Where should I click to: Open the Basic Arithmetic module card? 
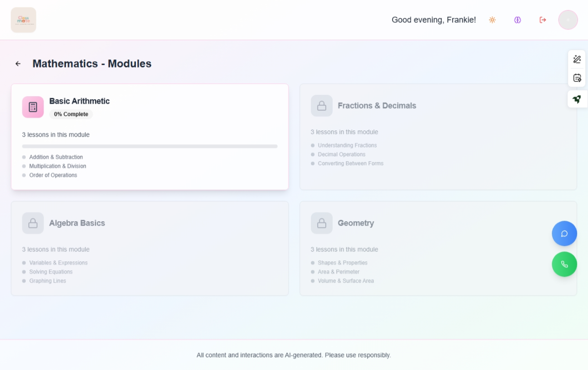pyautogui.click(x=150, y=136)
